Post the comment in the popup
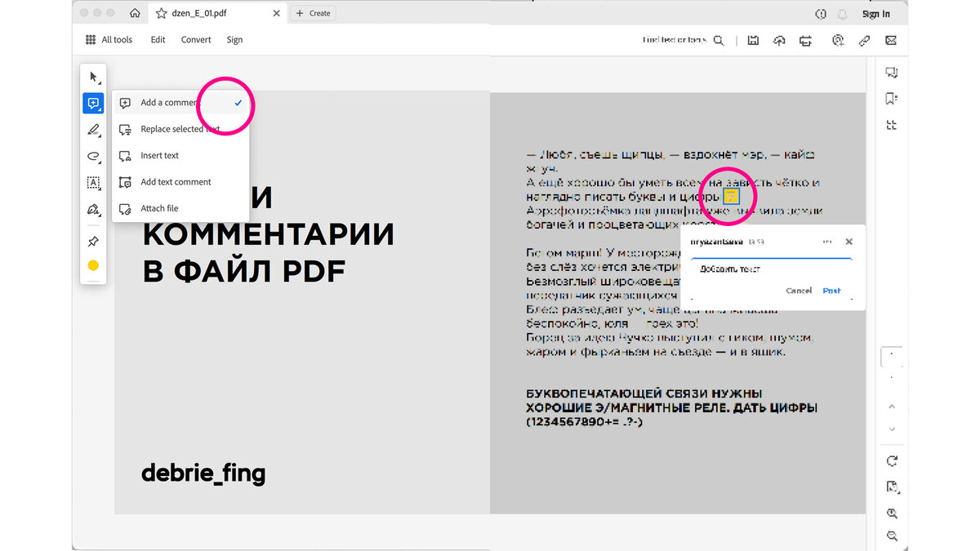This screenshot has height=551, width=980. tap(831, 291)
